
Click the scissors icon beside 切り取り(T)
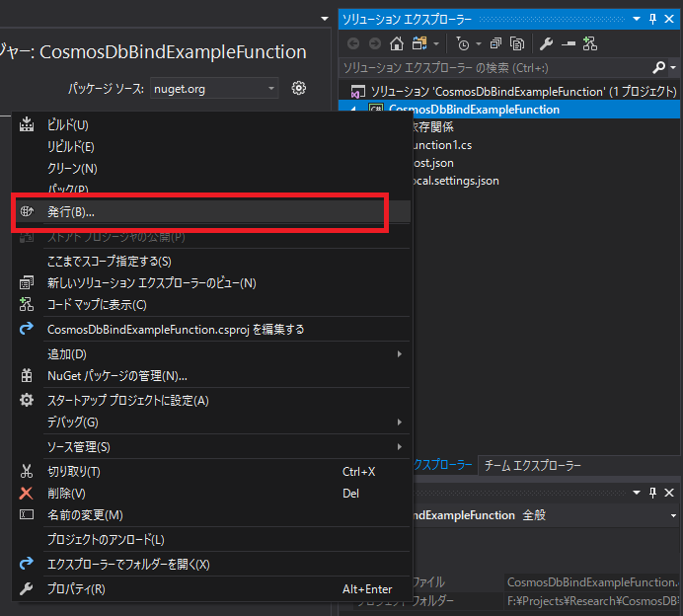[x=27, y=471]
